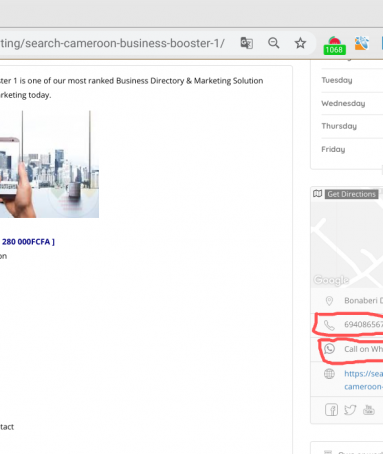Click the phone and city skyline image
Screen dimensions: 383x454
click(x=49, y=164)
